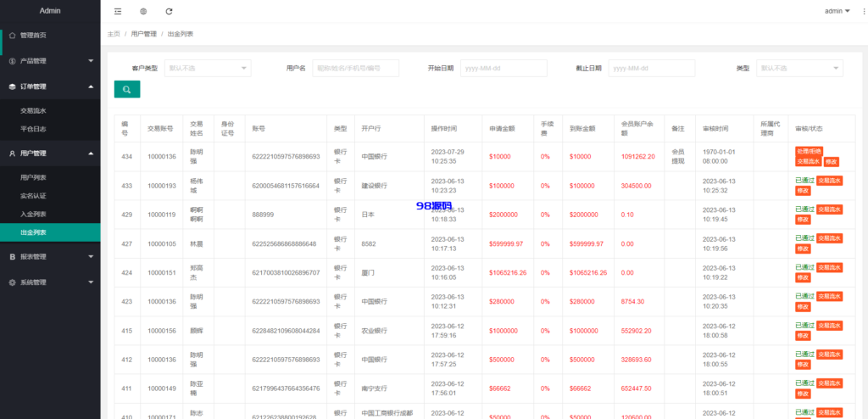Screen dimensions: 868x419
Task: Click amount $1065216.26 in 申请金额 column
Action: click(508, 272)
